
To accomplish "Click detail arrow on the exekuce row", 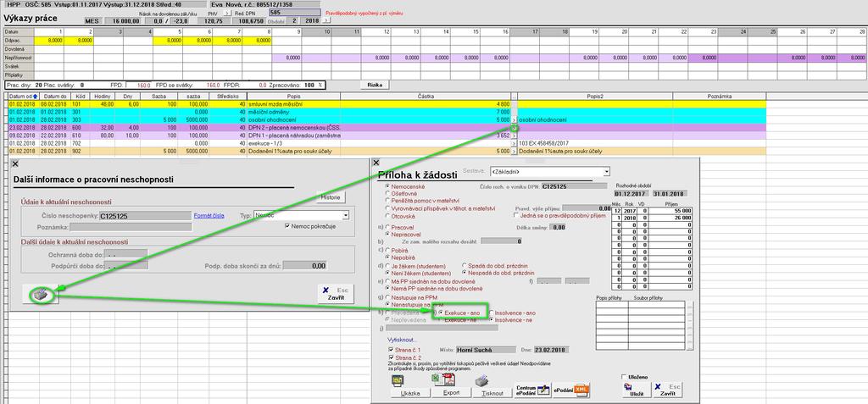I will point(514,143).
